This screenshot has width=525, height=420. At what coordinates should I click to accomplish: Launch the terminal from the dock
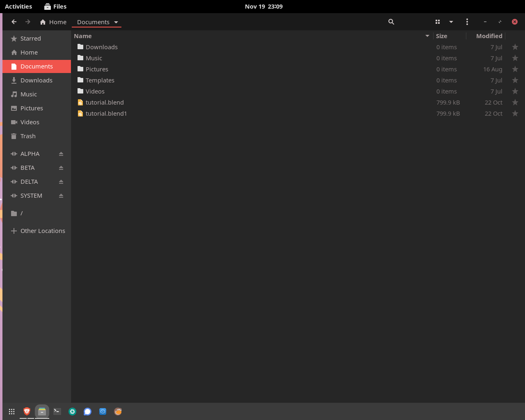pos(57,411)
